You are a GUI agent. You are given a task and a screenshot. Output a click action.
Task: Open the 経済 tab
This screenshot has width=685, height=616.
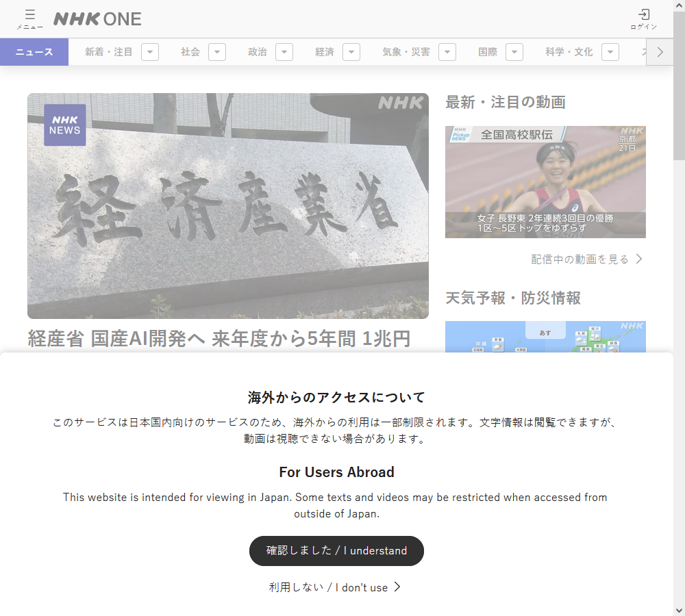coord(325,52)
